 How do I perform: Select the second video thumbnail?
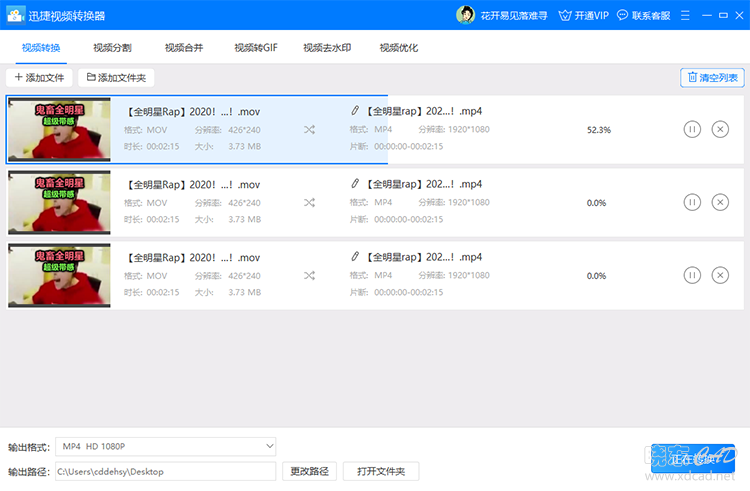click(59, 203)
